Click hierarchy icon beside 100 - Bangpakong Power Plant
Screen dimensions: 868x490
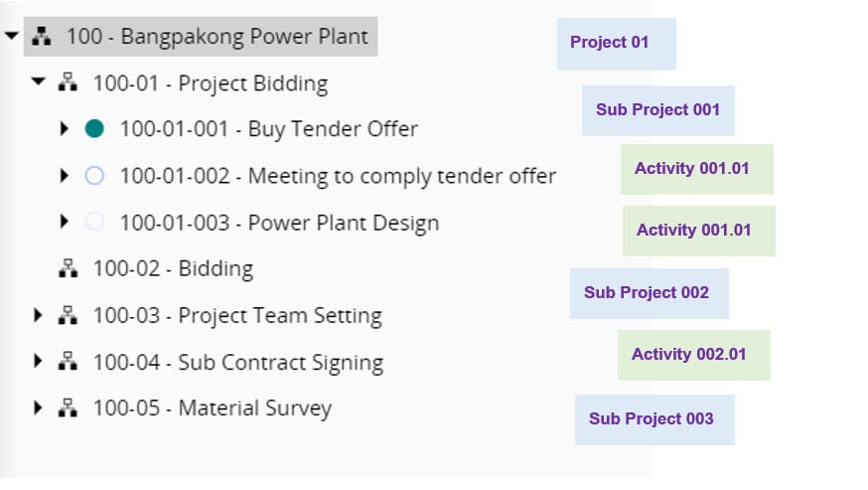pos(42,37)
